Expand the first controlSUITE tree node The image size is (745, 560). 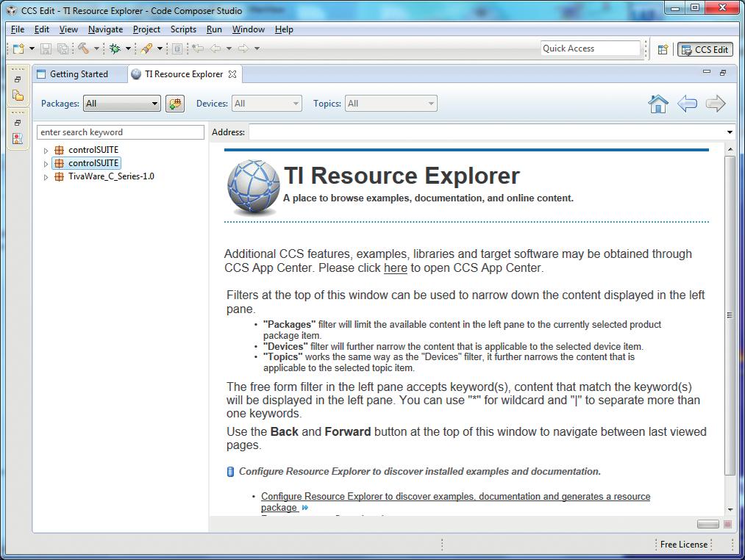[x=46, y=151]
